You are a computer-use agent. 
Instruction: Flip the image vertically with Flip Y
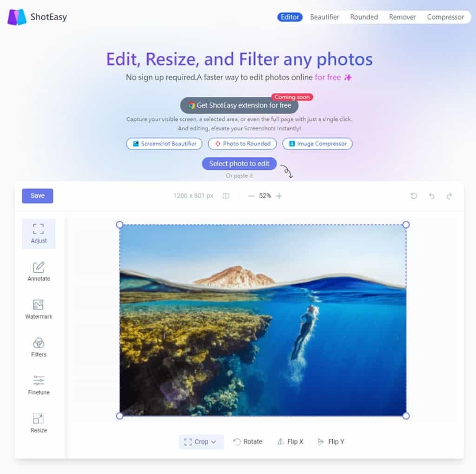point(331,441)
